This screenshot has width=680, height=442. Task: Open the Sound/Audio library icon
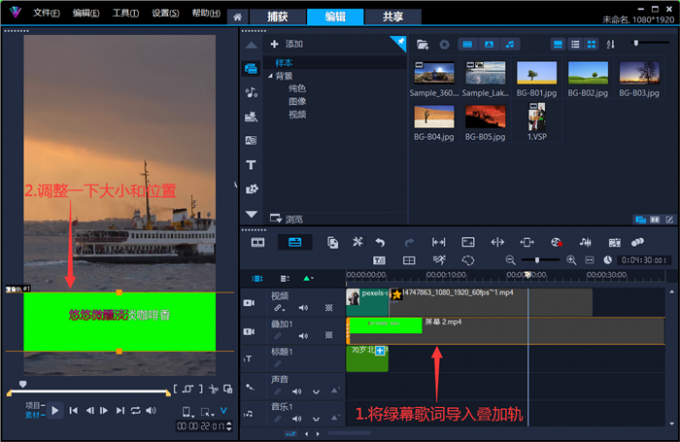(x=251, y=92)
